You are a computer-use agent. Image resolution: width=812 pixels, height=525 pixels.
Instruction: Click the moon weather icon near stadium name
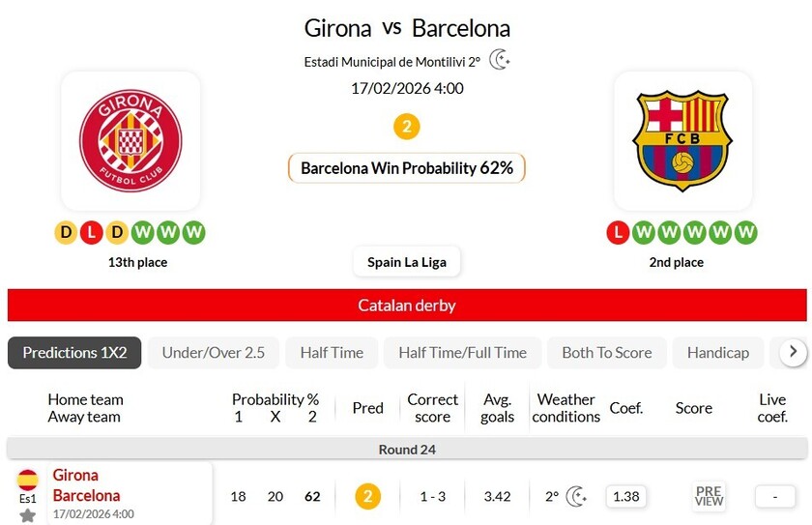click(x=500, y=60)
